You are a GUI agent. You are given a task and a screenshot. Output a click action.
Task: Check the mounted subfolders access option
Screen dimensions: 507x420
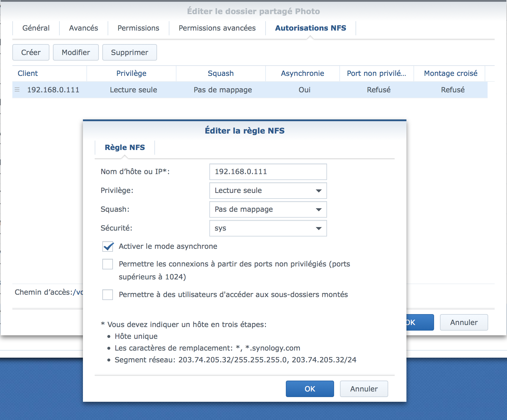pyautogui.click(x=108, y=295)
